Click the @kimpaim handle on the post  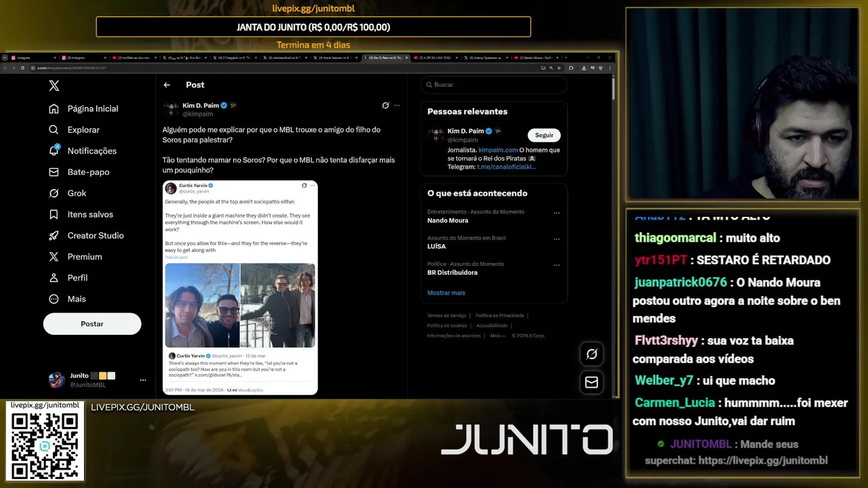197,114
